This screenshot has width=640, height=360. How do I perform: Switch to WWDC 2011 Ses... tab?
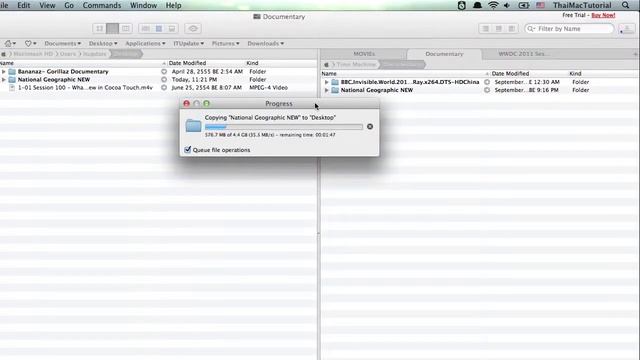[x=524, y=54]
